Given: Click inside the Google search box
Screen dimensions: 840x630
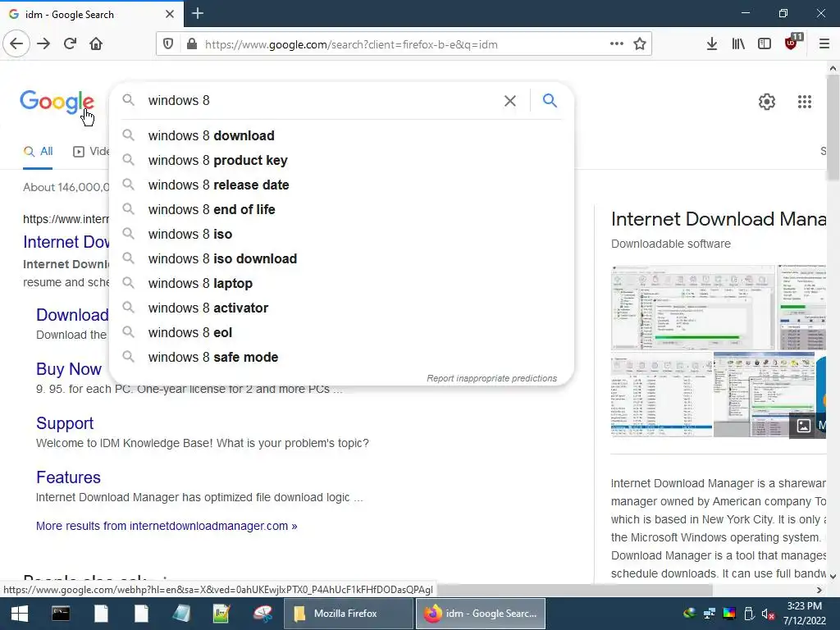Looking at the screenshot, I should 322,101.
